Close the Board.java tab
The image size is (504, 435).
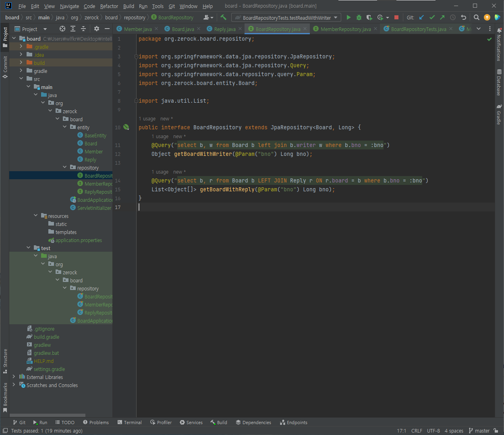tap(199, 29)
